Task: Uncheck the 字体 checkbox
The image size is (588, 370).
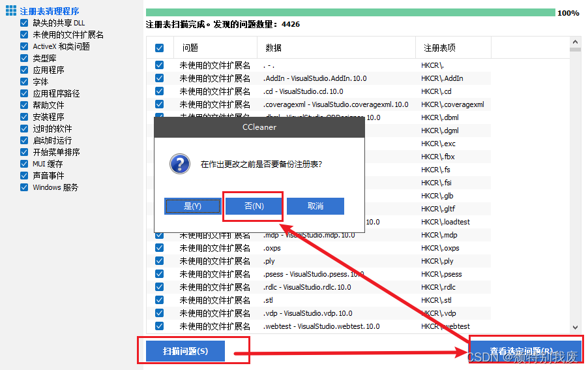Action: (24, 82)
